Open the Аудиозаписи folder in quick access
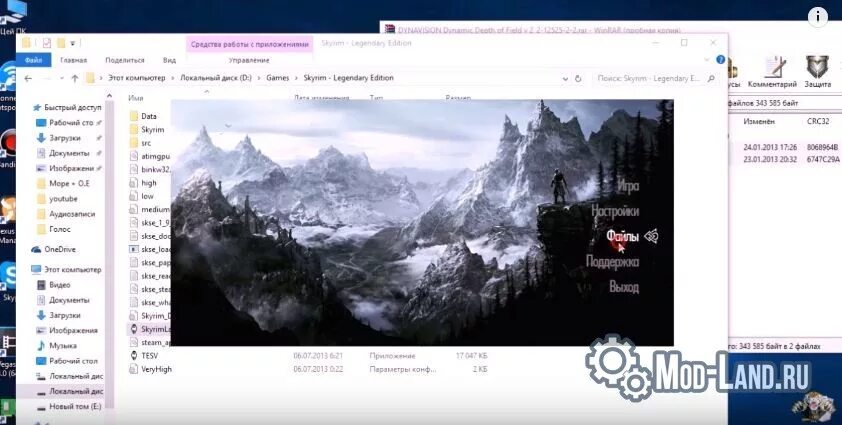This screenshot has width=842, height=425. tap(66, 214)
